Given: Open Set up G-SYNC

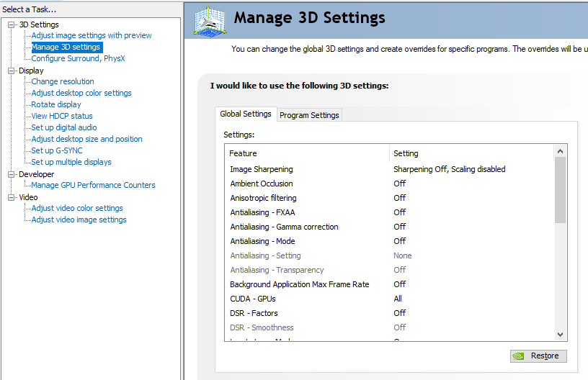Looking at the screenshot, I should (x=57, y=150).
